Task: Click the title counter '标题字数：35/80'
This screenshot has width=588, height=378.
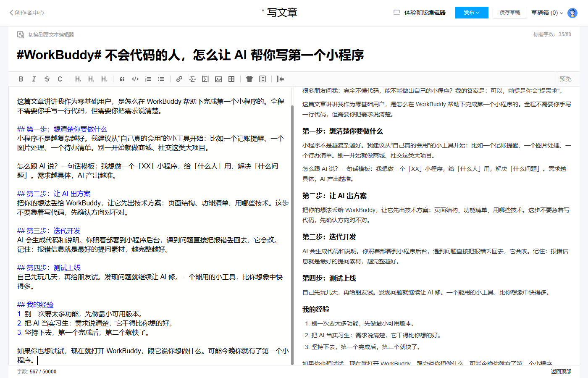Action: coord(552,34)
